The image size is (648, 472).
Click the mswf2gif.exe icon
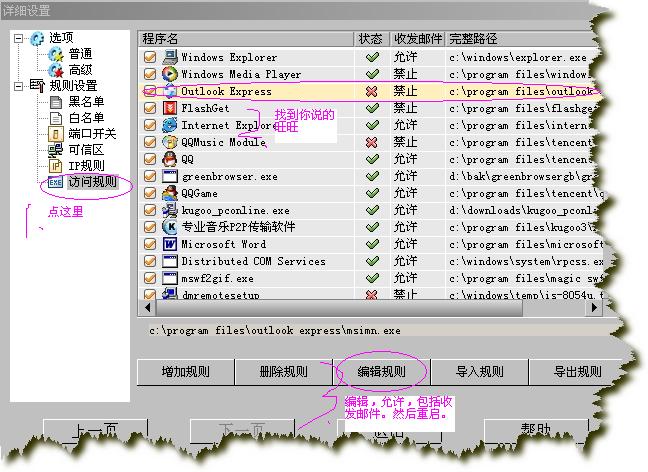(170, 278)
